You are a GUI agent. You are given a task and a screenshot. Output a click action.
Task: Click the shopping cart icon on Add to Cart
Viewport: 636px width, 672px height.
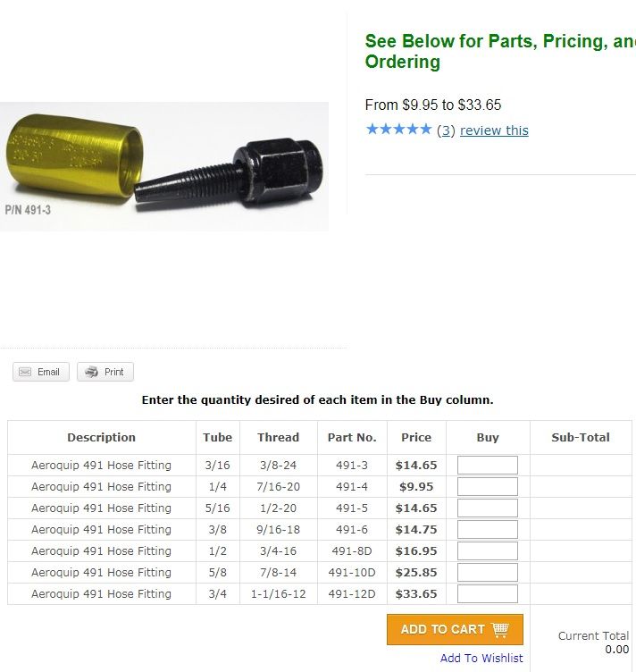pyautogui.click(x=500, y=629)
